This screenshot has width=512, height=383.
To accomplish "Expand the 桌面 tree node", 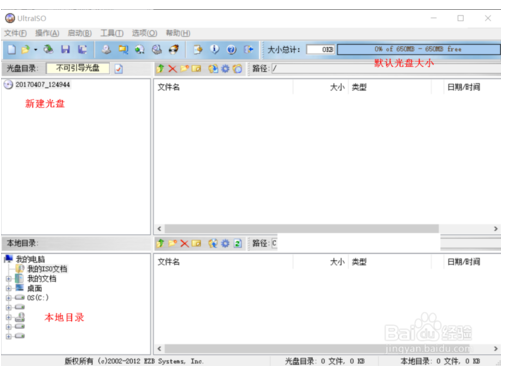I will (9, 288).
